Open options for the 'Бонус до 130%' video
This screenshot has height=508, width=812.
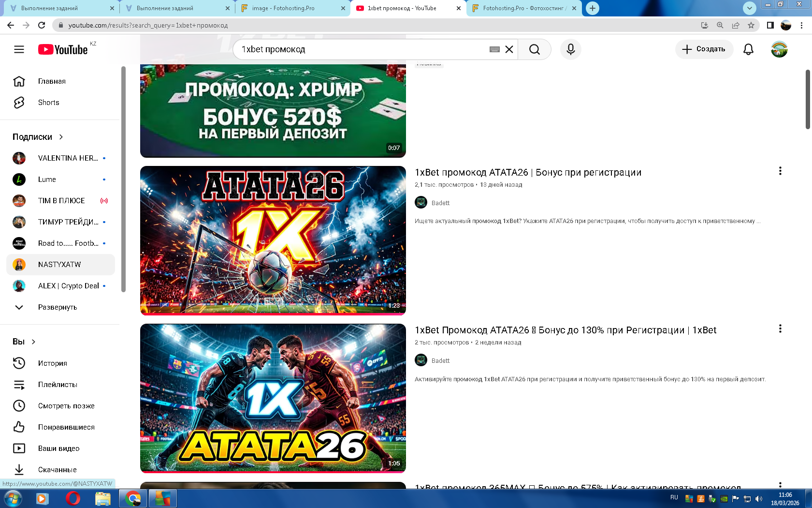point(780,329)
